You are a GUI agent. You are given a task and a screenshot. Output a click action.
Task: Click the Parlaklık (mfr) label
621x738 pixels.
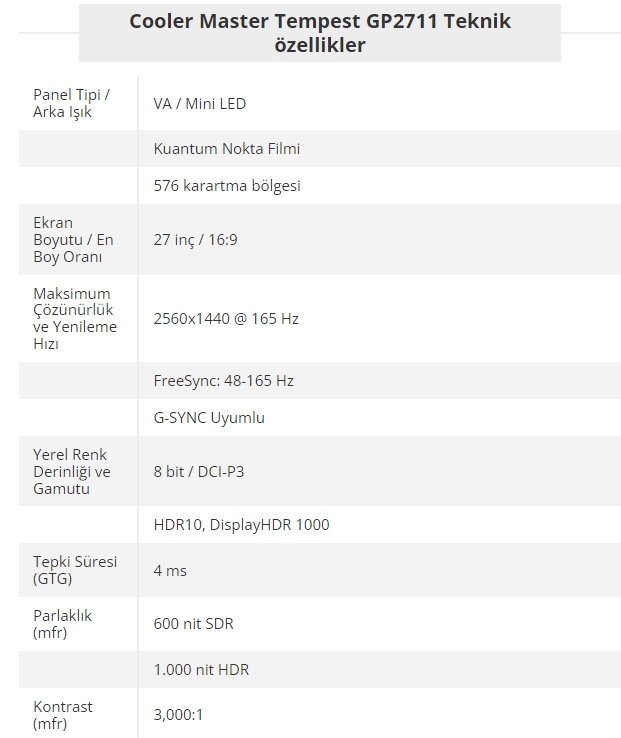[62, 624]
